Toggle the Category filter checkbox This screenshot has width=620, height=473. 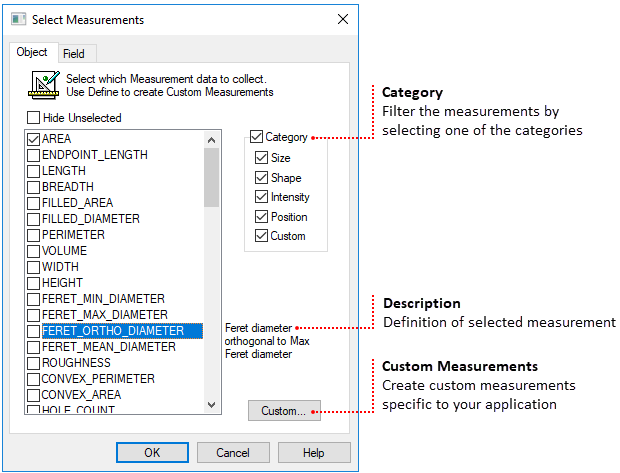(x=257, y=137)
